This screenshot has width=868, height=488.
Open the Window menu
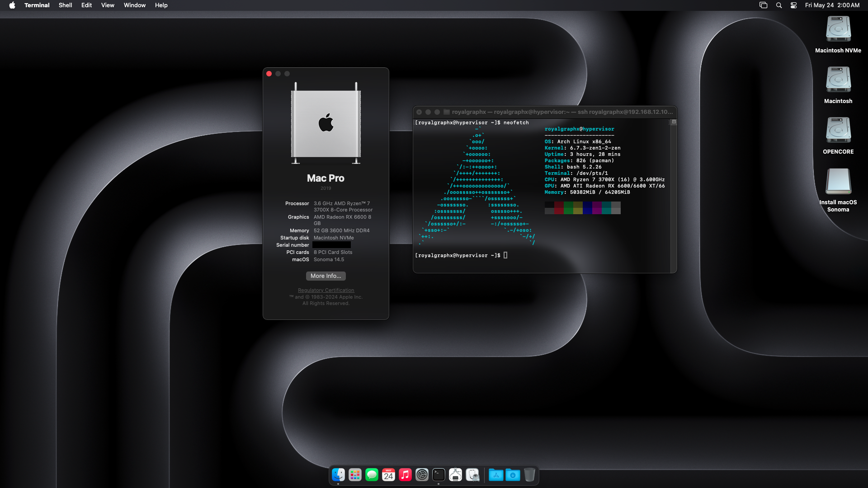[135, 5]
